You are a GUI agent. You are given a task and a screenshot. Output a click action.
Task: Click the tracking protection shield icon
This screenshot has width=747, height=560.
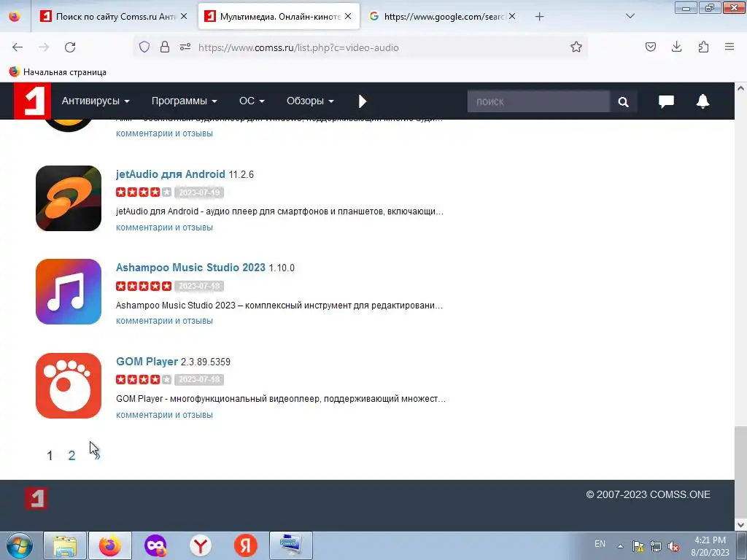144,47
